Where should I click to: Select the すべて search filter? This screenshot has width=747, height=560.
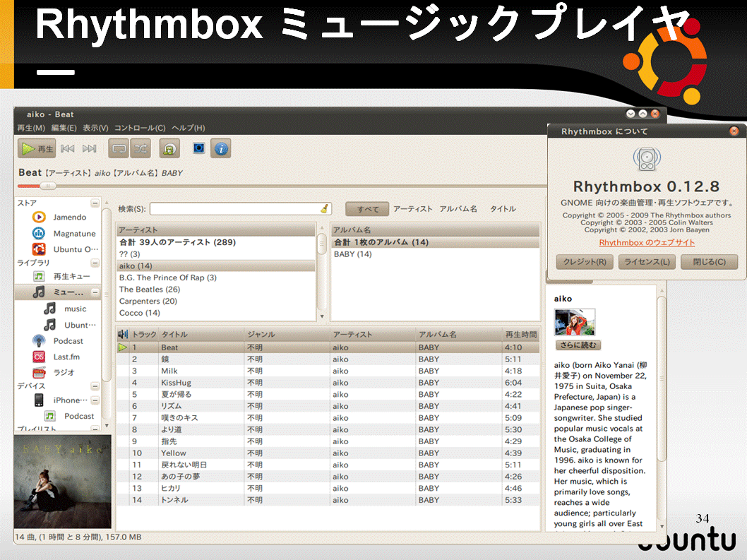[367, 209]
